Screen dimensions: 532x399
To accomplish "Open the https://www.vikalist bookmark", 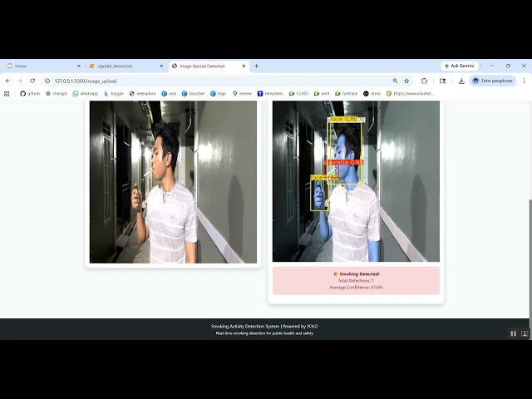I will pos(410,94).
